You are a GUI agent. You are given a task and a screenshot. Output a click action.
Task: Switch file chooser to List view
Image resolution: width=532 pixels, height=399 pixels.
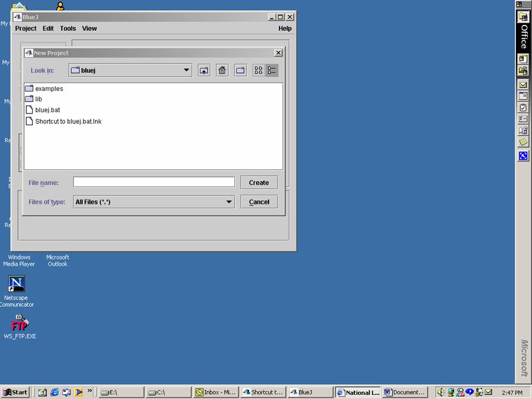click(x=259, y=71)
